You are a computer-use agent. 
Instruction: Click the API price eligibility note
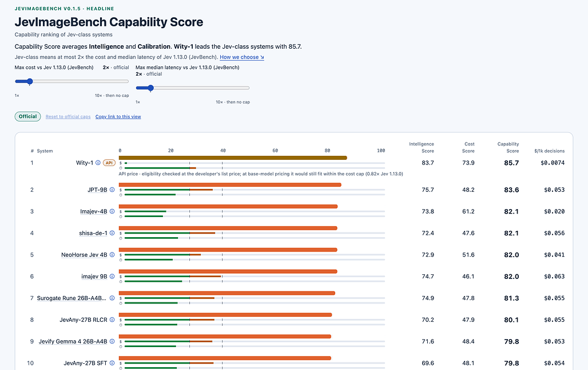(261, 174)
